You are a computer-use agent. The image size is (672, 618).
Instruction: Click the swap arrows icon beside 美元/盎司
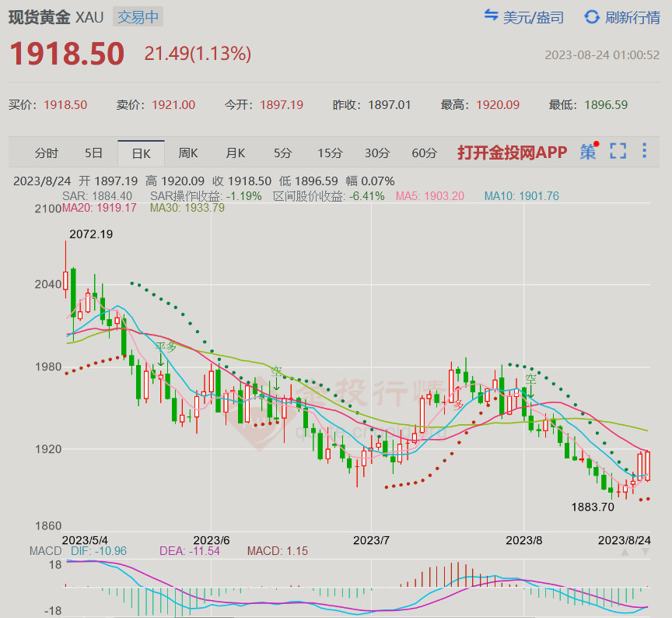tap(491, 16)
